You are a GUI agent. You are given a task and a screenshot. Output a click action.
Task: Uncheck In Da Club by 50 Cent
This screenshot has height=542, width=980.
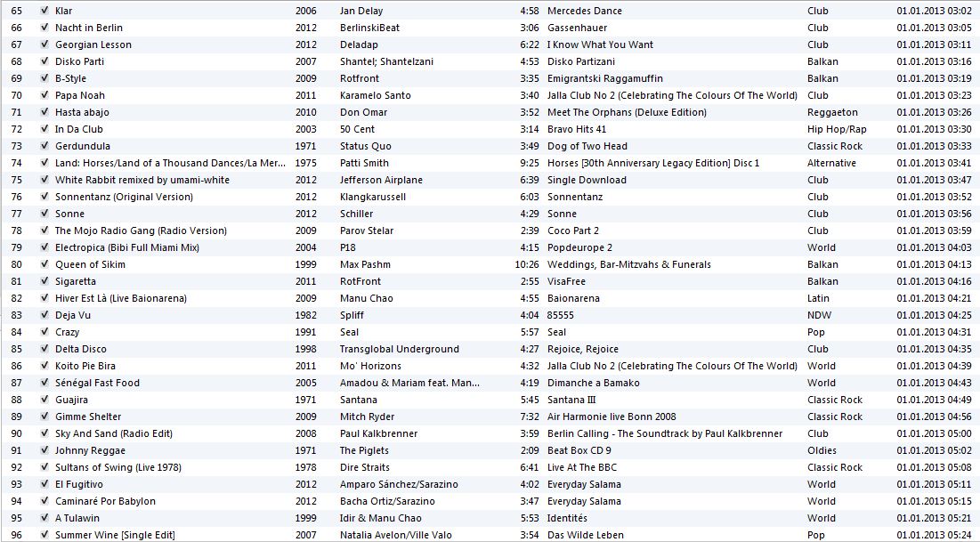44,129
